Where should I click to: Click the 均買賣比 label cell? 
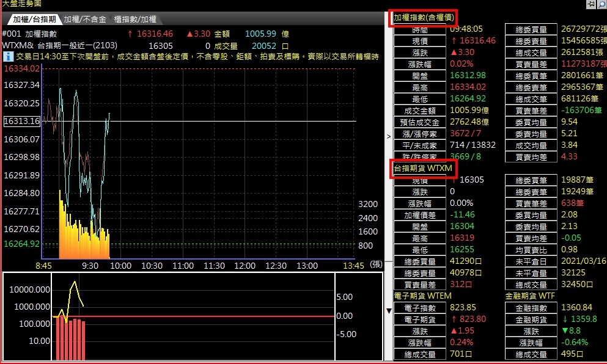click(531, 250)
